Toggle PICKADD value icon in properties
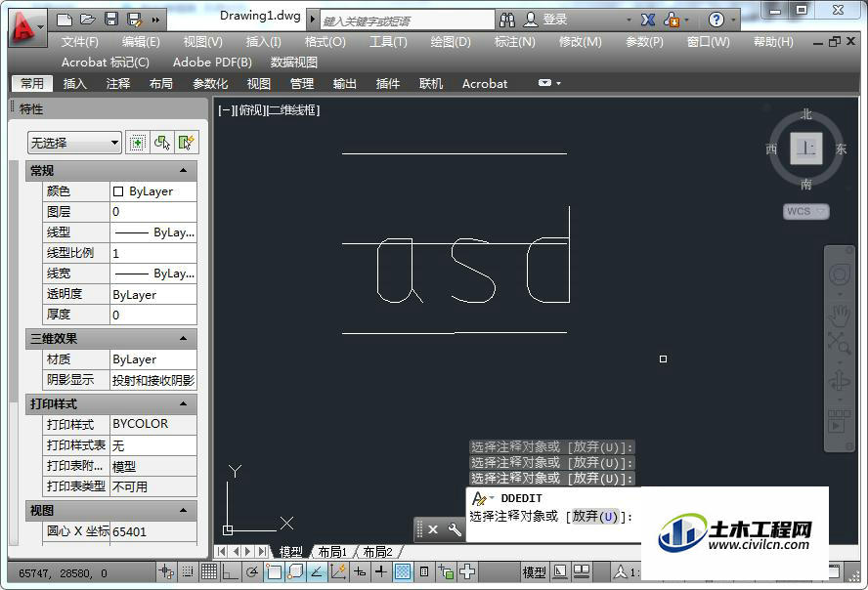 [x=137, y=143]
